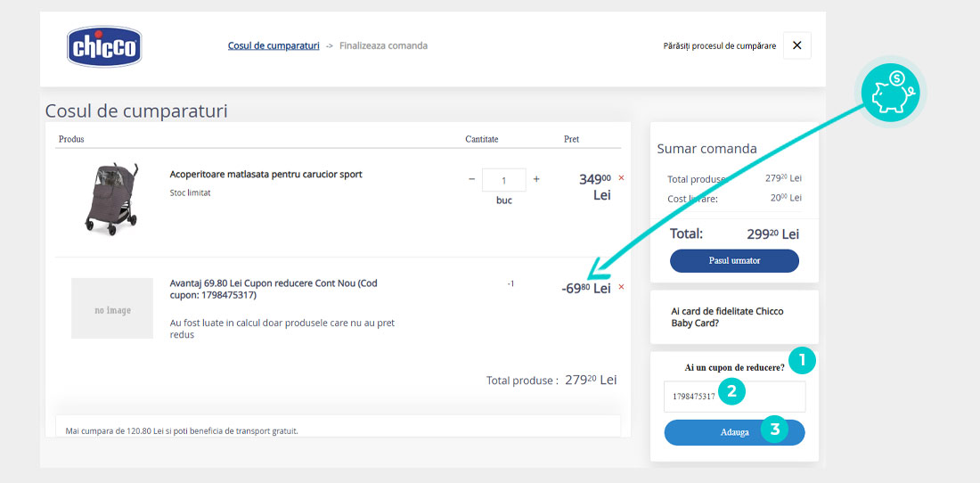
Task: Open the Cosul de cumparaturi breadcrumb link
Action: click(x=274, y=45)
